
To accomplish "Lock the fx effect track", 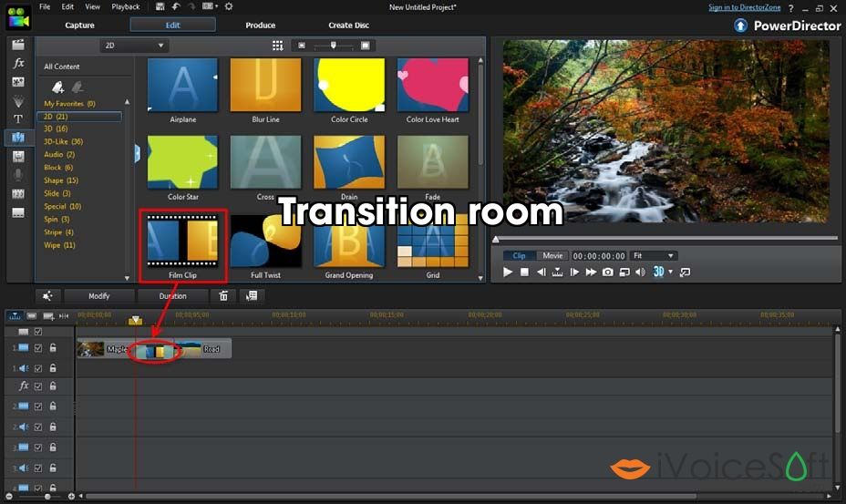I will [53, 386].
